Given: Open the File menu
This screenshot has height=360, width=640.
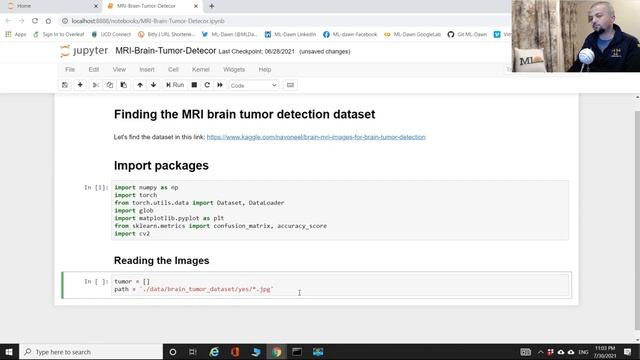Looking at the screenshot, I should (70, 69).
